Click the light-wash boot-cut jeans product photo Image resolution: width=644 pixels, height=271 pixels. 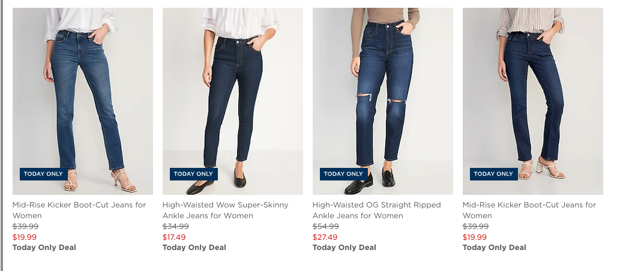click(x=83, y=96)
